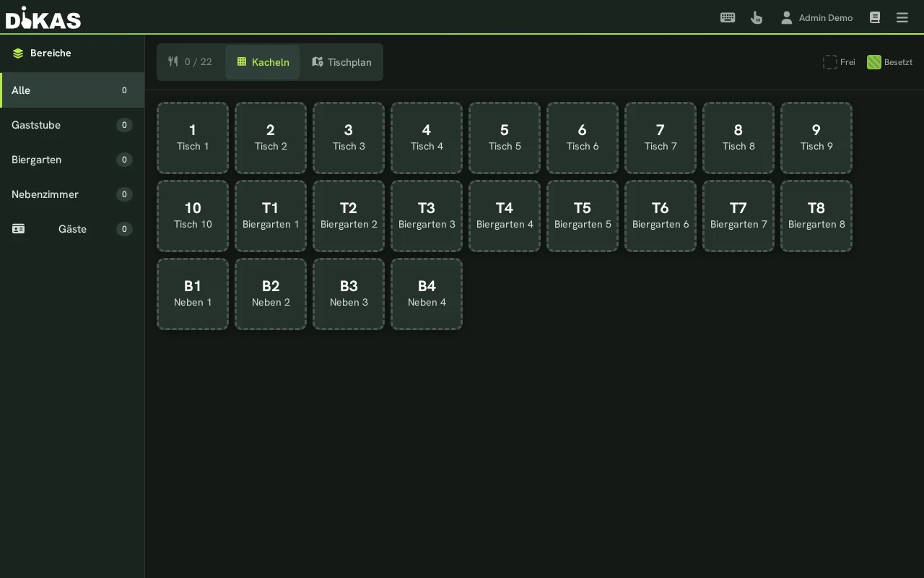Click the Kacheln grid icon
924x578 pixels.
point(242,62)
